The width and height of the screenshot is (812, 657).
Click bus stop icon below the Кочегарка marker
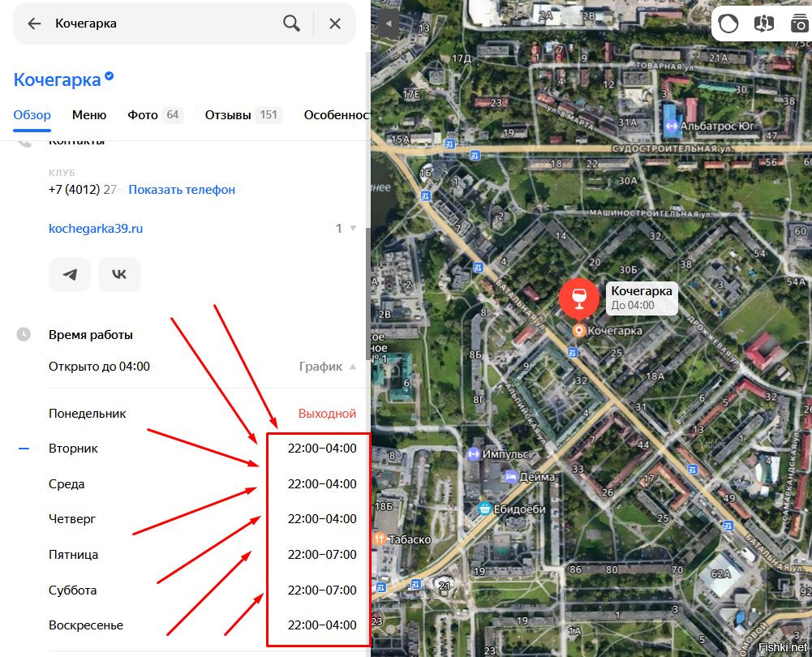pyautogui.click(x=572, y=353)
